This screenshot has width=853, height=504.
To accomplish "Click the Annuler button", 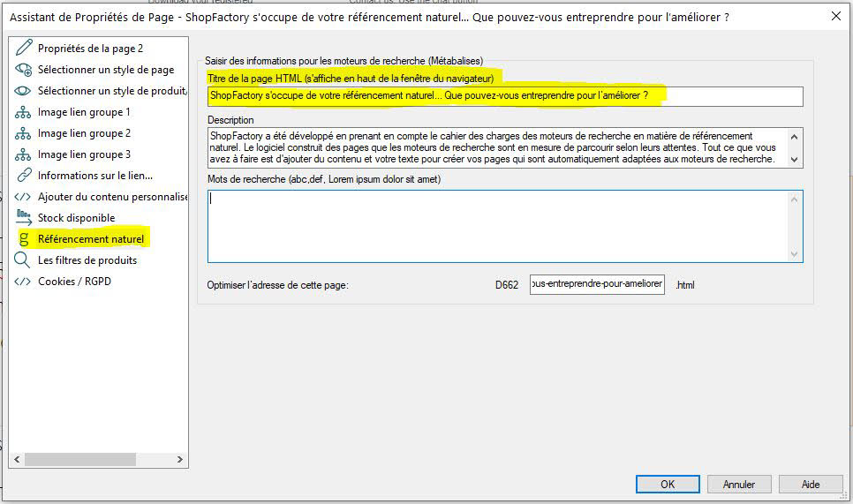I will pos(738,484).
